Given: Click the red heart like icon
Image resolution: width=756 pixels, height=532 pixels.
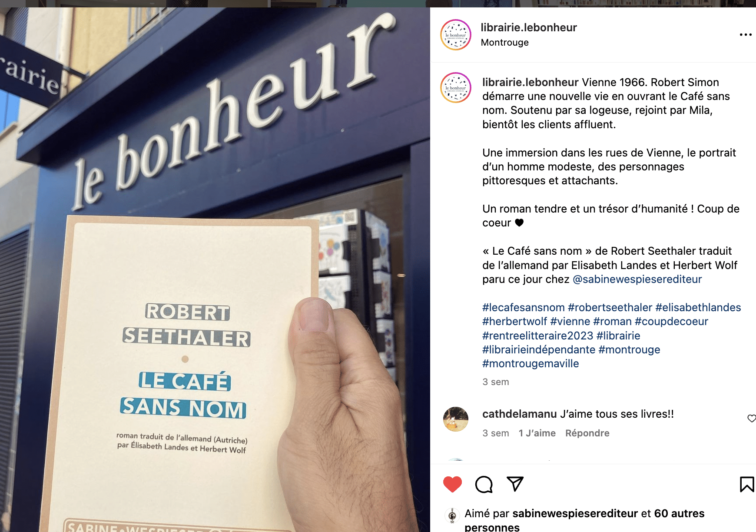Looking at the screenshot, I should 452,484.
